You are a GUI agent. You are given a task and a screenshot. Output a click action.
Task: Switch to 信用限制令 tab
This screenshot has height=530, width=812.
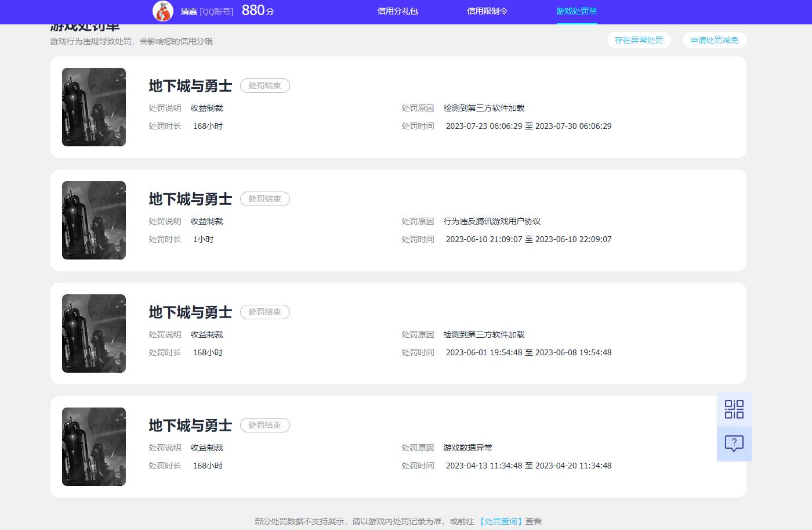pyautogui.click(x=487, y=11)
